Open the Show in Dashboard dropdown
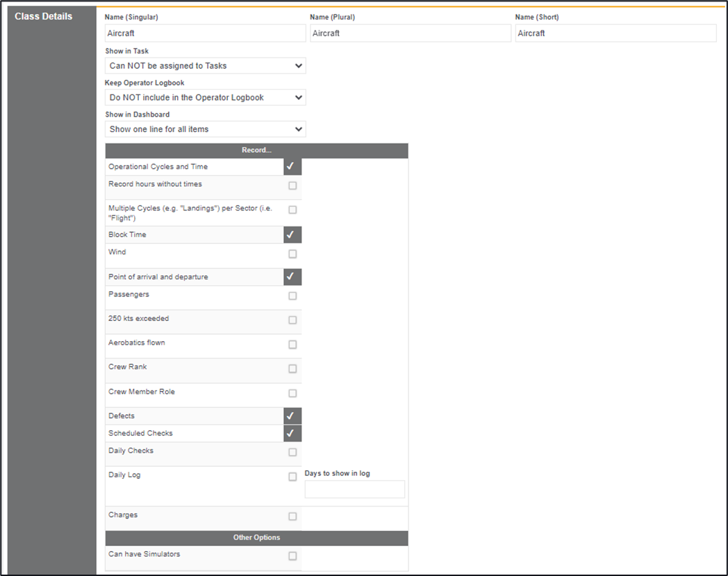 click(x=206, y=129)
